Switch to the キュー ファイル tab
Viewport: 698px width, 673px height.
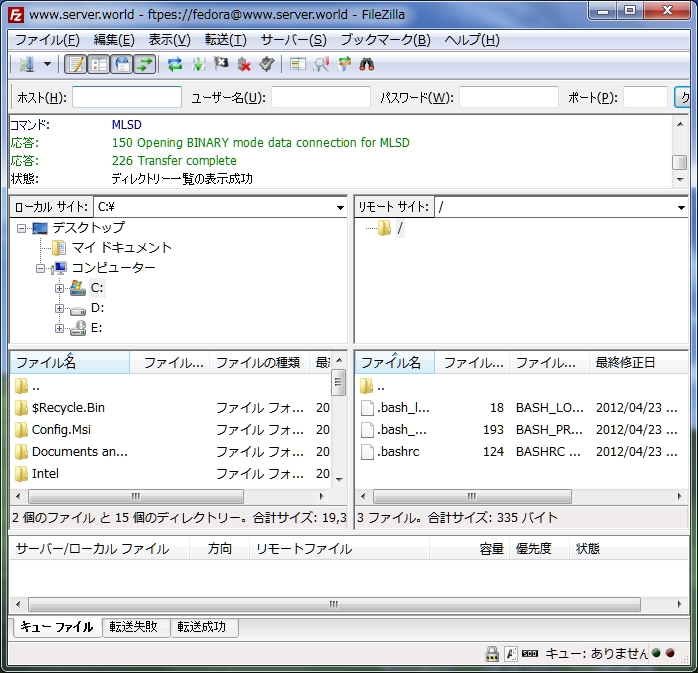pos(57,627)
